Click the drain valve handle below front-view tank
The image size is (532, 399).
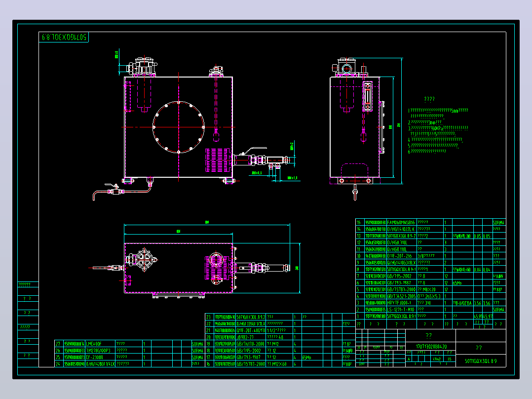coord(112,186)
